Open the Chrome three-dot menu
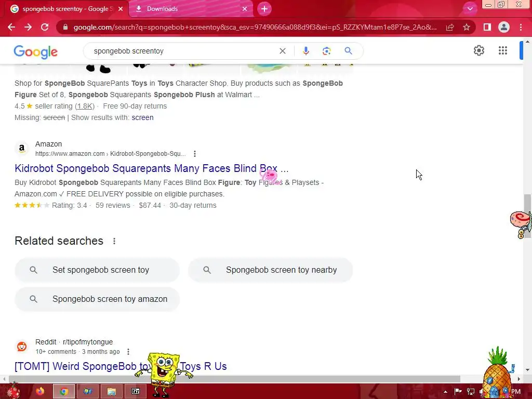This screenshot has width=532, height=399. [521, 27]
